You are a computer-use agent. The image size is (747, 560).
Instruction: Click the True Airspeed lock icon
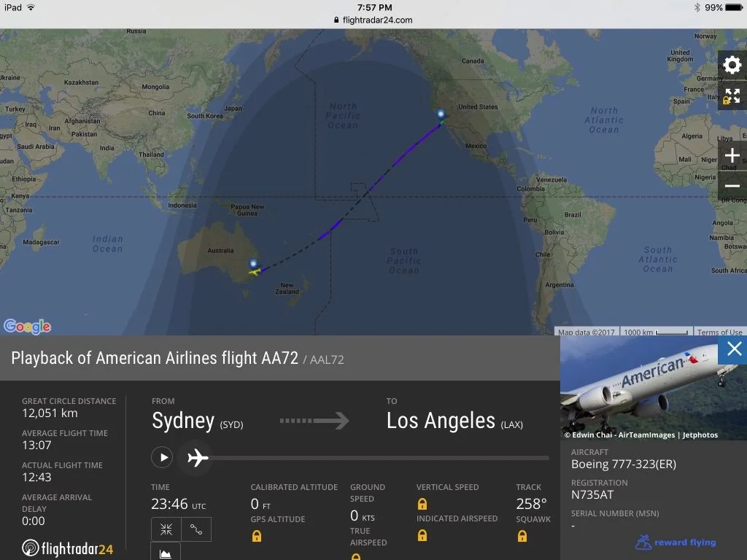355,557
